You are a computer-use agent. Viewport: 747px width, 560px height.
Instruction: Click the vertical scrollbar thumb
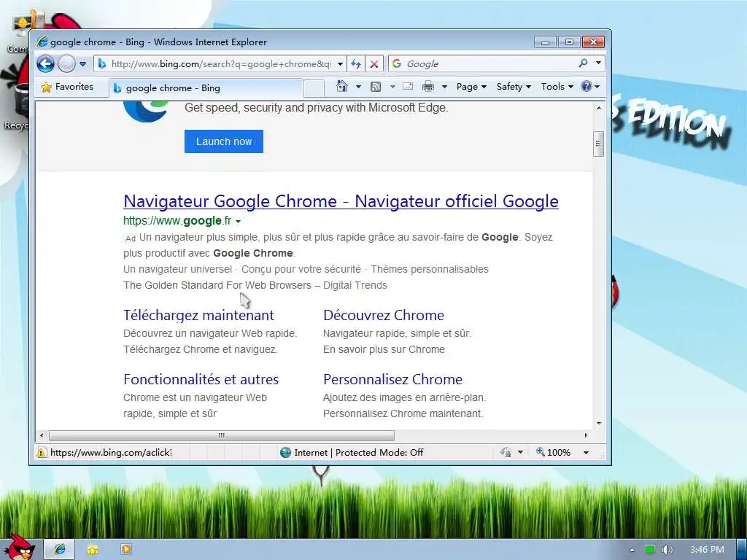[x=599, y=144]
